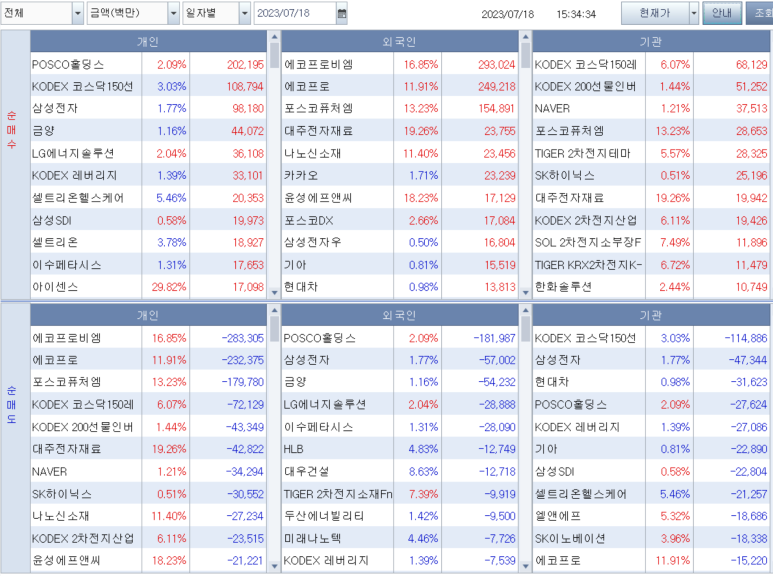Click 개인 header in 순매도 section
The height and width of the screenshot is (576, 773).
(148, 315)
